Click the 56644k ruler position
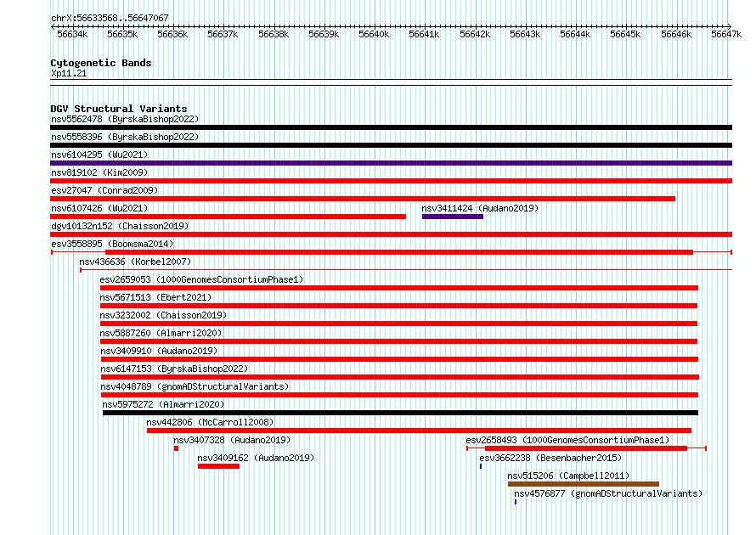Screen dimensions: 756x535 (x=575, y=34)
